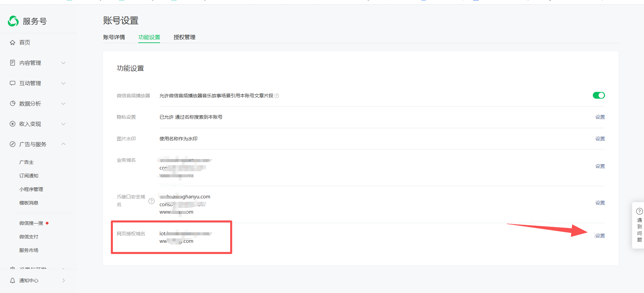Open the 遇到问题 help widget
644x293 pixels.
tap(639, 226)
